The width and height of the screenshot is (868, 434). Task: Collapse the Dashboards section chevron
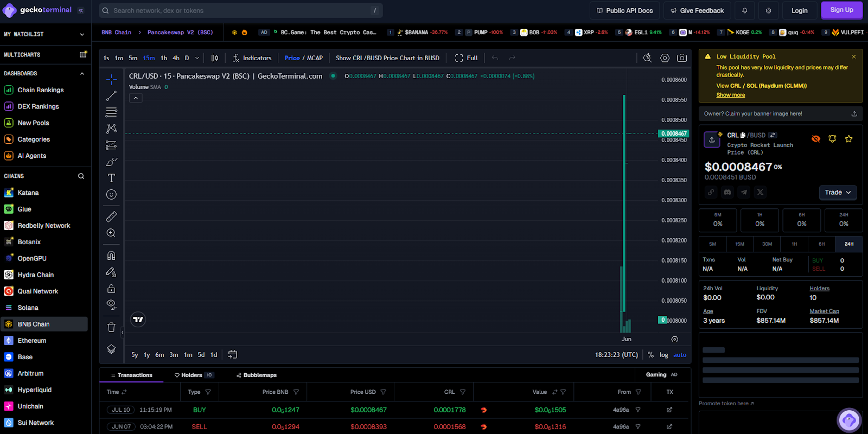coord(82,73)
